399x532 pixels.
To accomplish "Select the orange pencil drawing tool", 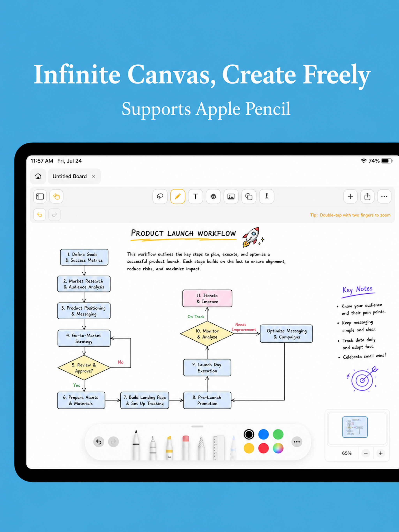I will click(178, 196).
